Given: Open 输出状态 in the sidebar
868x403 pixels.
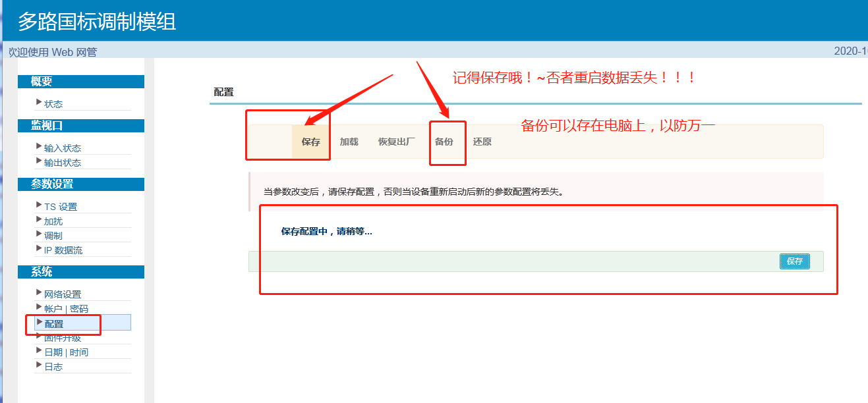Looking at the screenshot, I should (63, 163).
